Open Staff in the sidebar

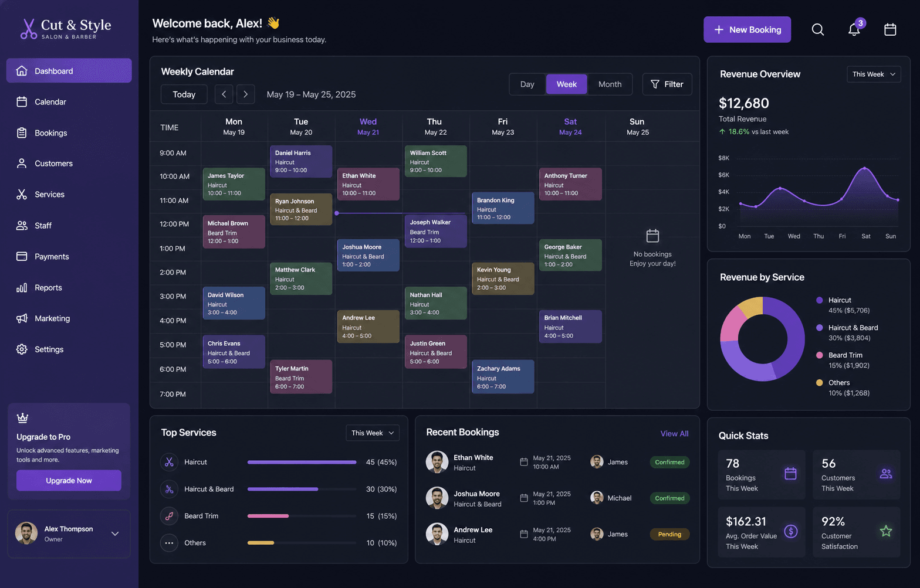point(69,225)
